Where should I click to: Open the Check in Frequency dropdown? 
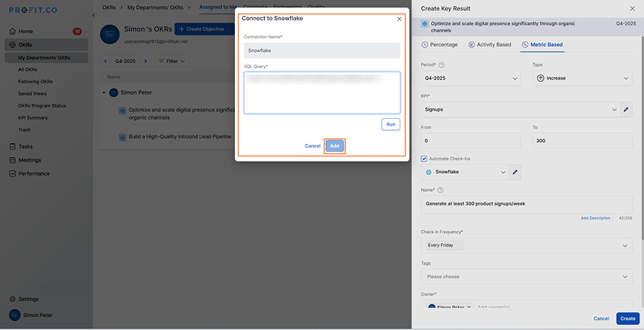[x=527, y=246]
